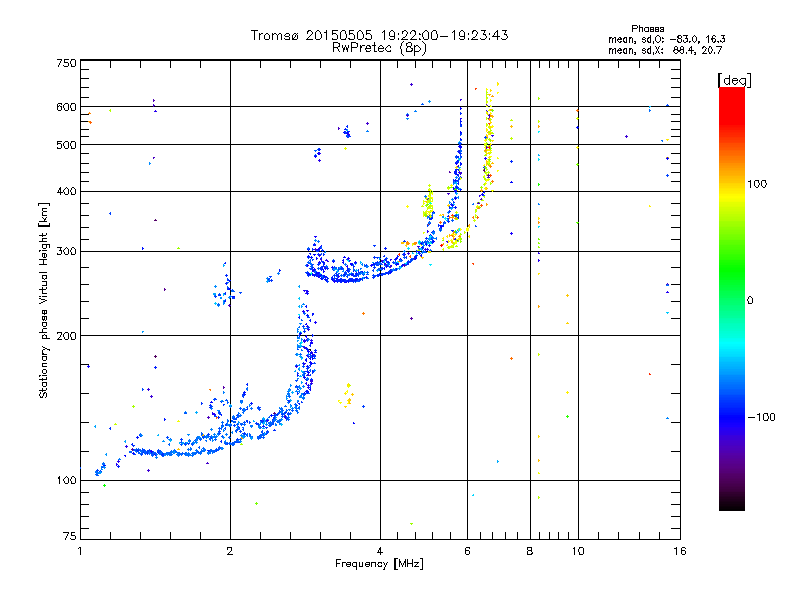
Task: Click the 'mean, sd,X: 88.4, 20.7' line
Action: (665, 50)
